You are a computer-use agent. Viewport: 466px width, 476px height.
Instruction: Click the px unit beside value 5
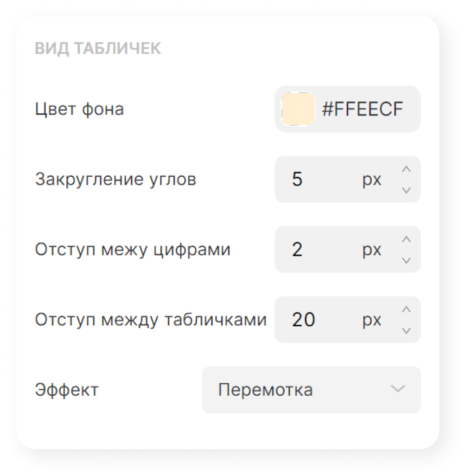point(372,180)
